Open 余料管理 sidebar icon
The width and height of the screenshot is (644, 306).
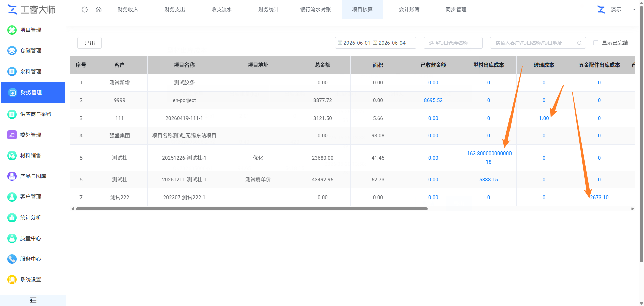pyautogui.click(x=12, y=71)
